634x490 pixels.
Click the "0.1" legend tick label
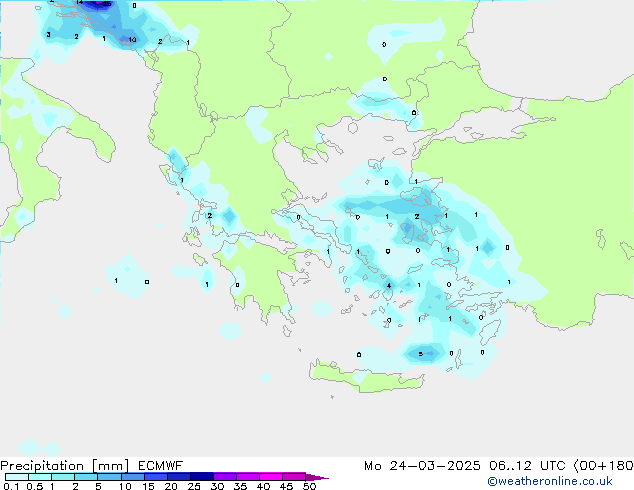(11, 486)
